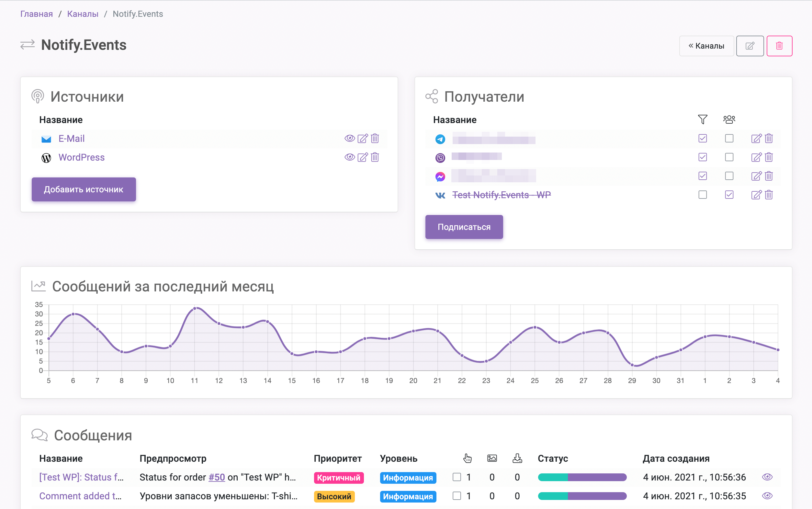The width and height of the screenshot is (812, 509).
Task: Edit the Telegram recipient
Action: pos(756,138)
